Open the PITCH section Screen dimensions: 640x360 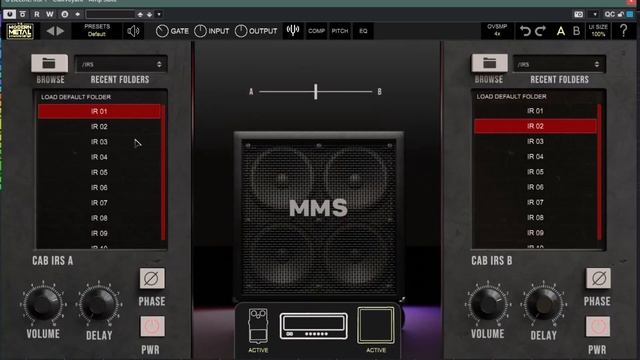pyautogui.click(x=340, y=31)
